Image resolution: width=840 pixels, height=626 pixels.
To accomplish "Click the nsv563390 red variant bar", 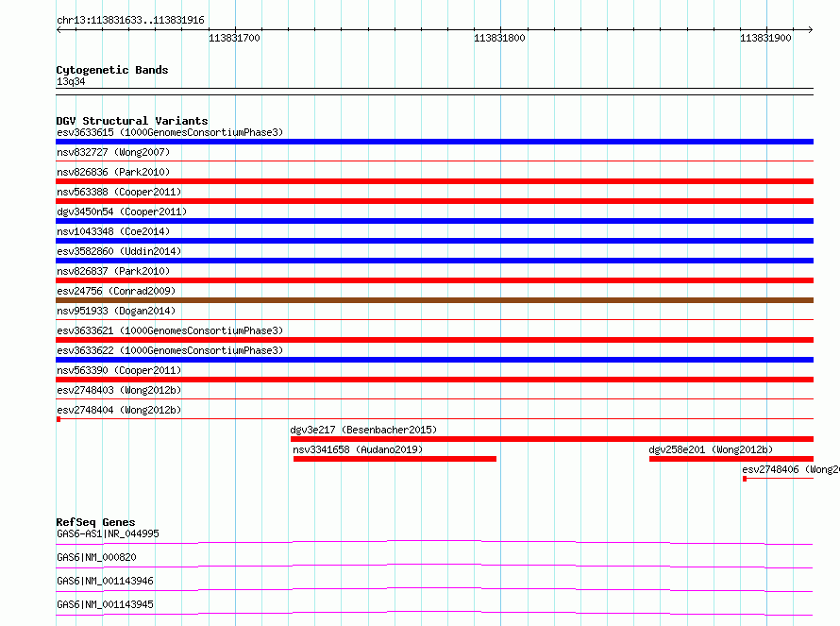I will (x=434, y=380).
